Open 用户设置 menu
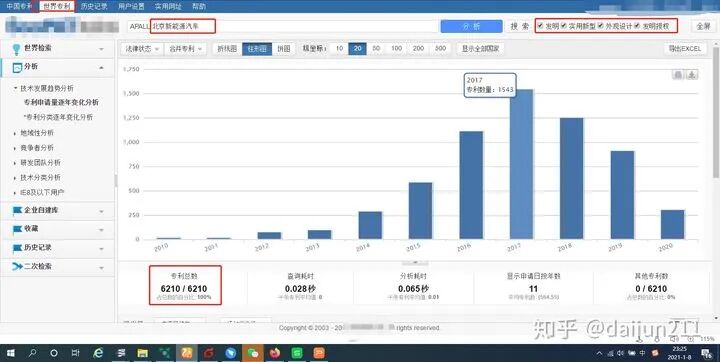The height and width of the screenshot is (362, 720). [131, 6]
